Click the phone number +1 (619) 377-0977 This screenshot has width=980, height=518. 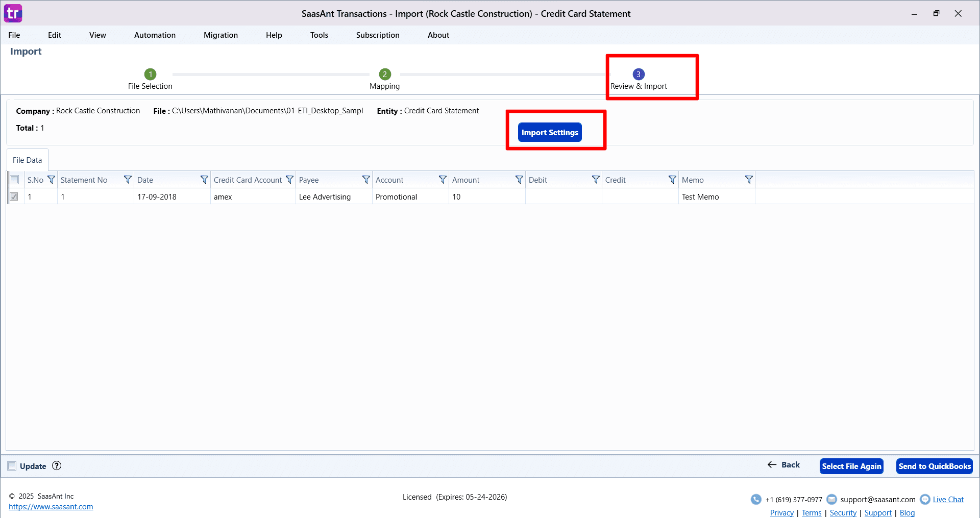pos(794,500)
